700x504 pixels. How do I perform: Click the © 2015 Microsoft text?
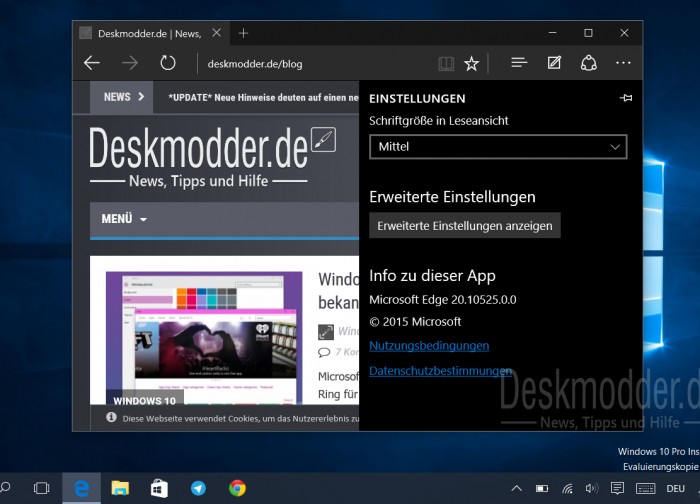[x=415, y=321]
